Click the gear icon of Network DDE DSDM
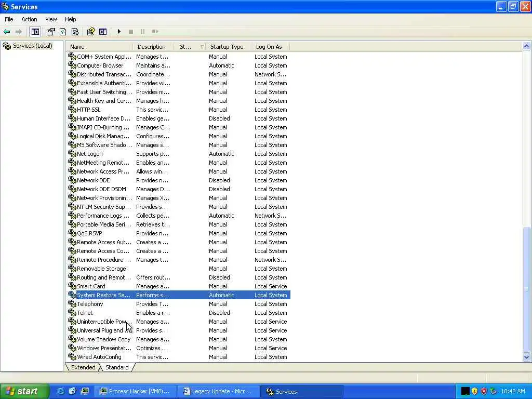Image resolution: width=532 pixels, height=399 pixels. 72,189
